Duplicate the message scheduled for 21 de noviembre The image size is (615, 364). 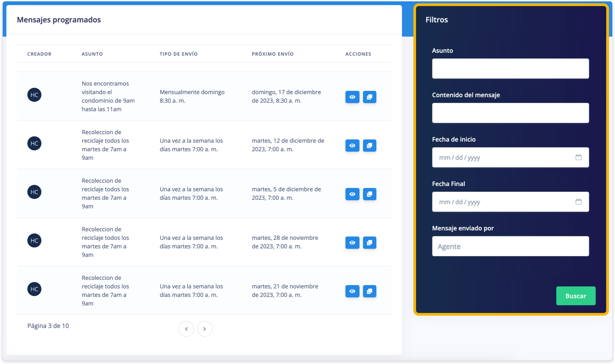(369, 291)
